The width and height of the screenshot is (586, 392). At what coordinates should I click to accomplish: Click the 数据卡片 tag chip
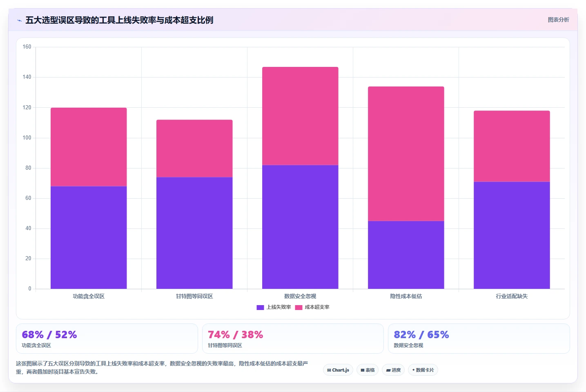click(x=423, y=370)
